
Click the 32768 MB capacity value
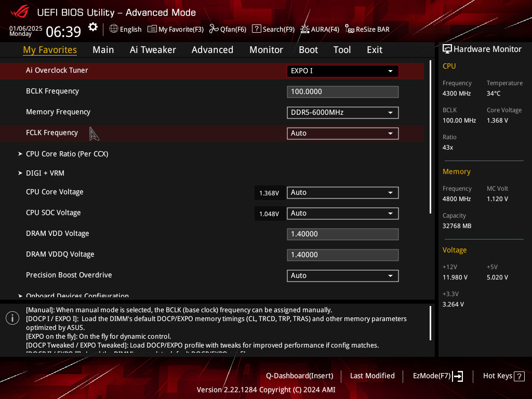[x=457, y=226]
